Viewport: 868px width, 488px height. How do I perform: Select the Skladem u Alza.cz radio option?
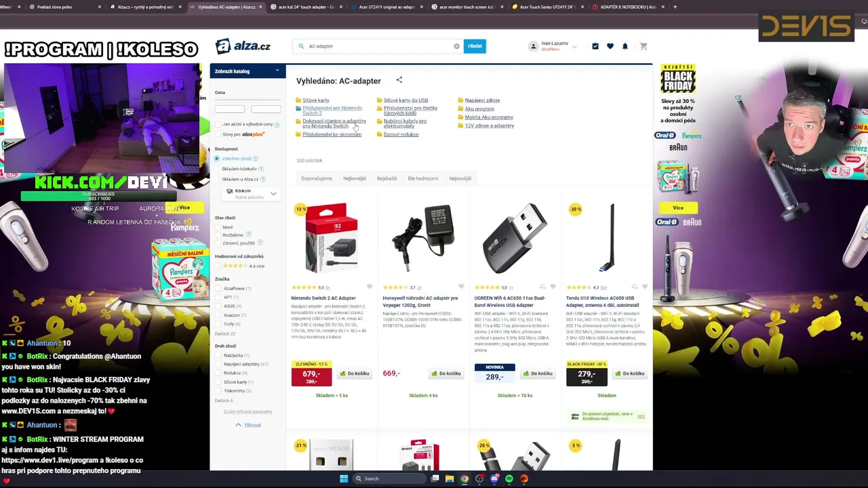coord(217,179)
